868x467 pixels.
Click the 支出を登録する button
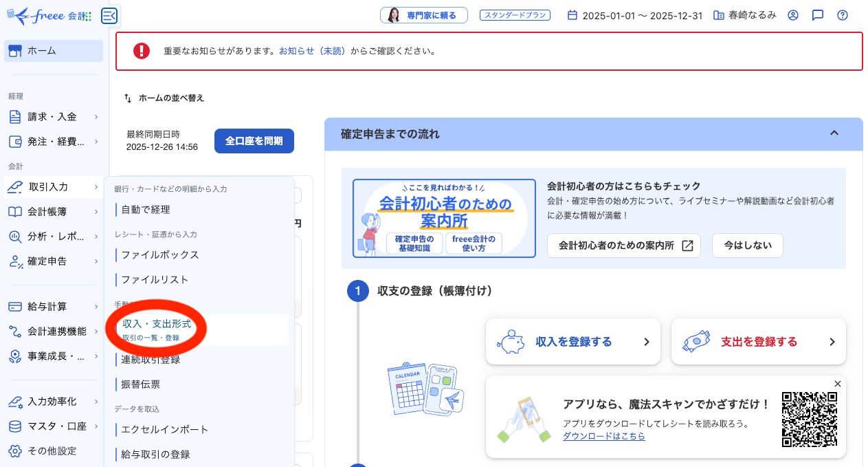point(758,341)
